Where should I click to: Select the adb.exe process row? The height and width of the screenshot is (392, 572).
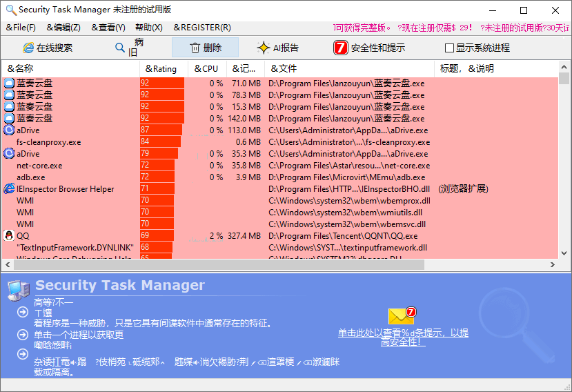click(280, 177)
